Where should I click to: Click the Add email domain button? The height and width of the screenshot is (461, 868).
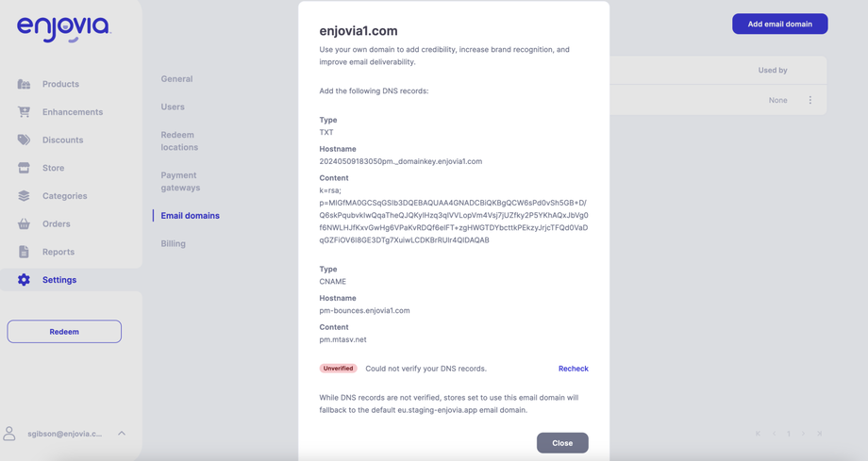coord(779,24)
